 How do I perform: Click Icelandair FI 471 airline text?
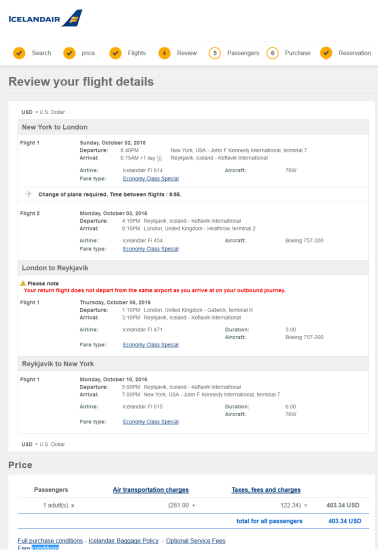143,329
